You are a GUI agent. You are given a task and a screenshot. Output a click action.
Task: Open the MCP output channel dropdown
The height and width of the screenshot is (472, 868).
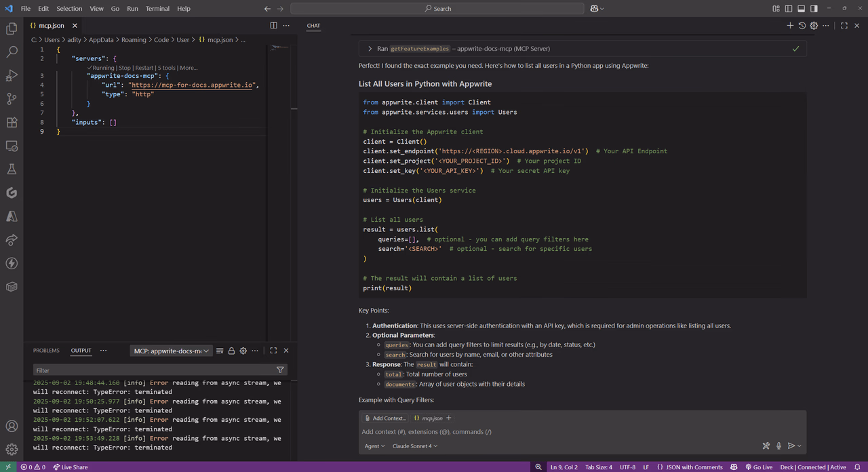coord(172,351)
